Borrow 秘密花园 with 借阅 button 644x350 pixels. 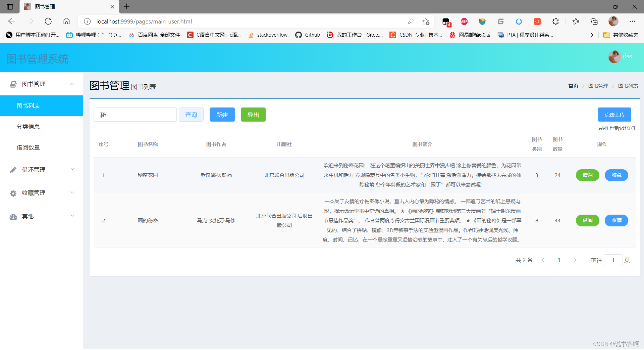588,175
